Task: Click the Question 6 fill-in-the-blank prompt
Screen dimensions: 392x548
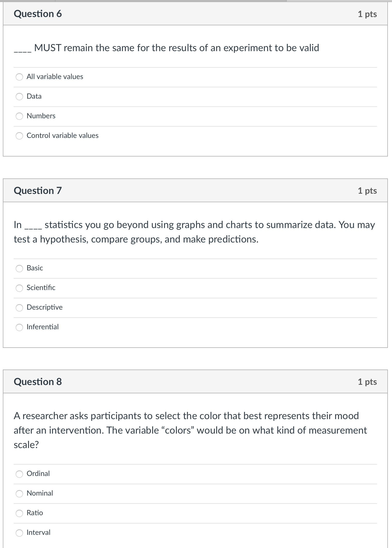Action: tap(166, 48)
